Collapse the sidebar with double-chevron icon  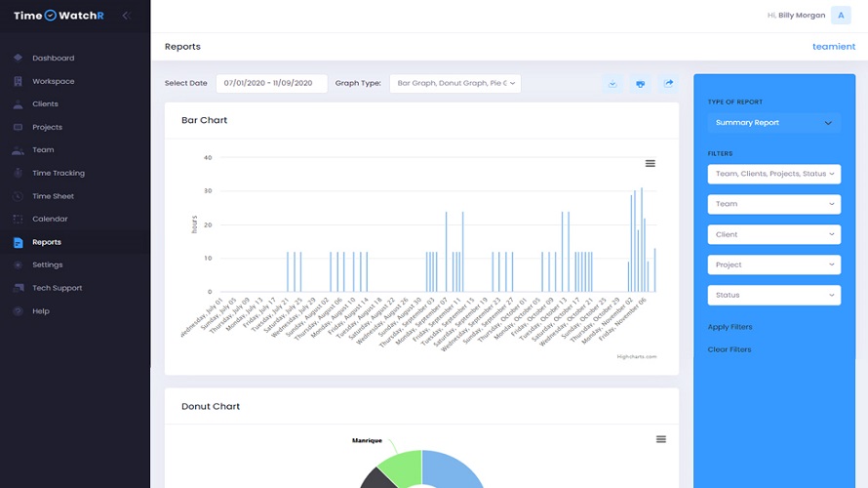click(x=127, y=16)
